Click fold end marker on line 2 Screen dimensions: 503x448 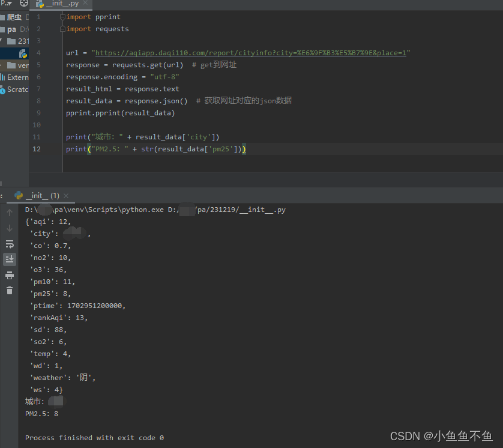pos(62,29)
